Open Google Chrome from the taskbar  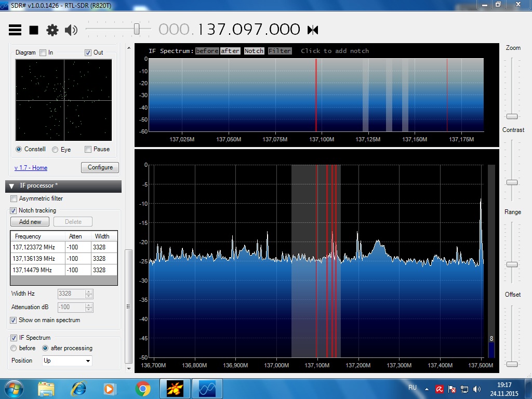click(x=143, y=389)
